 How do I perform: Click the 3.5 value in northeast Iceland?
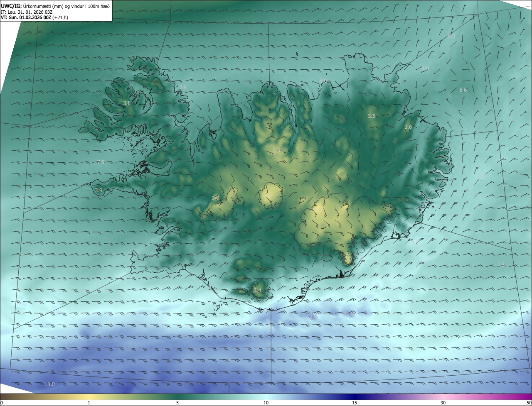tap(372, 116)
